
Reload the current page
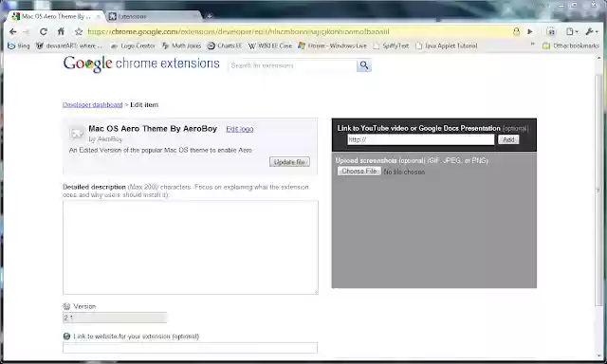[44, 31]
